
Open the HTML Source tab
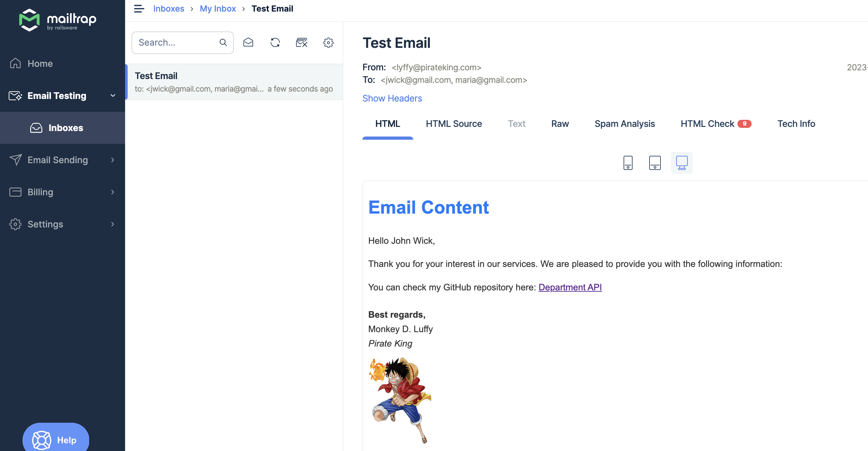[454, 124]
